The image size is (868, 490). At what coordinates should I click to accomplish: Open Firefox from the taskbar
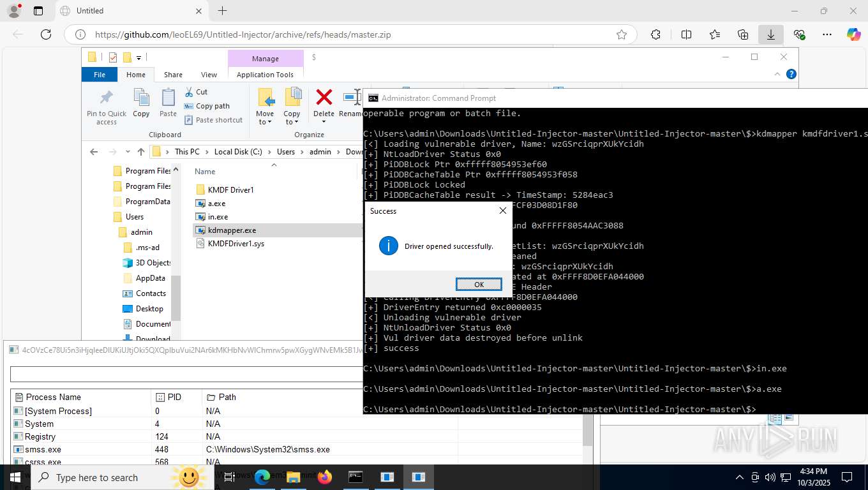pyautogui.click(x=324, y=477)
